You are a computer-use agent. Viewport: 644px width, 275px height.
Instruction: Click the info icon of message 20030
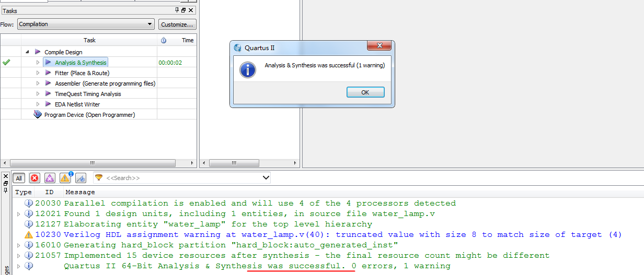pos(29,204)
